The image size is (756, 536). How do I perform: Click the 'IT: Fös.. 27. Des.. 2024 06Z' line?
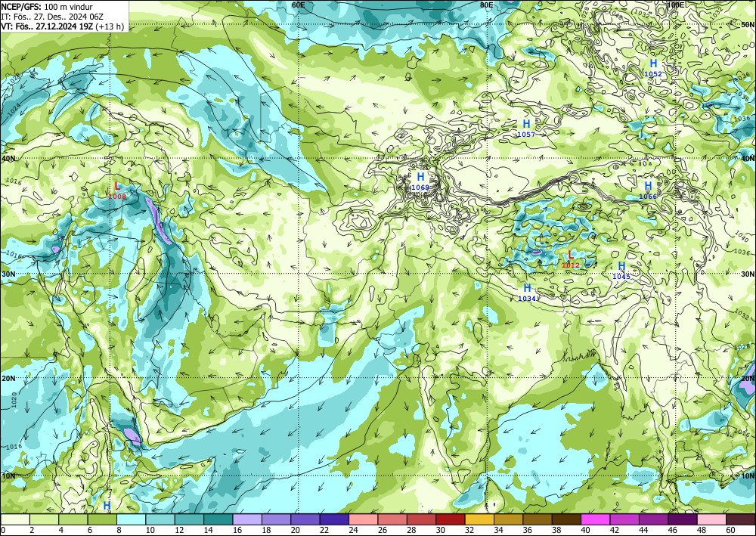pyautogui.click(x=52, y=17)
